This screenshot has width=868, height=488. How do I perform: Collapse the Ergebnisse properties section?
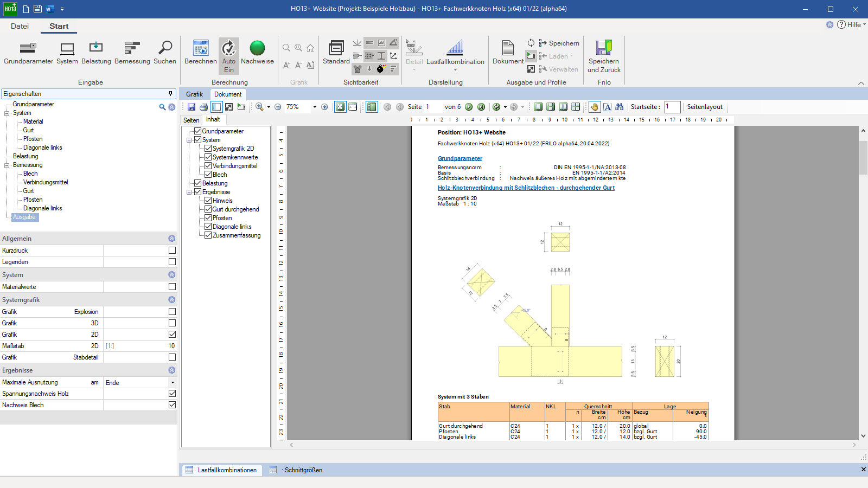[171, 370]
